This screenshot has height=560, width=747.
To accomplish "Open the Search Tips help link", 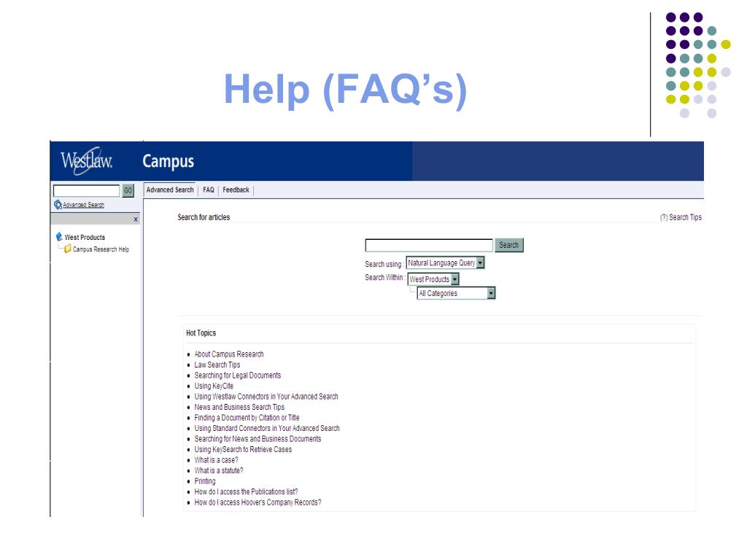I will 681,217.
